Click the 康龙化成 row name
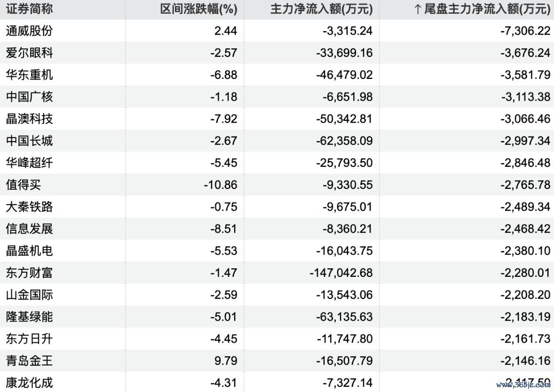Viewport: 554px width, 392px height. 29,383
